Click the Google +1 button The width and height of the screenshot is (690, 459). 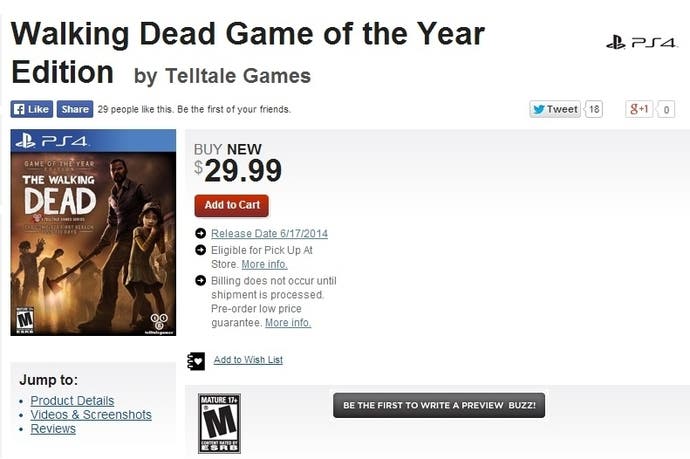coord(639,109)
